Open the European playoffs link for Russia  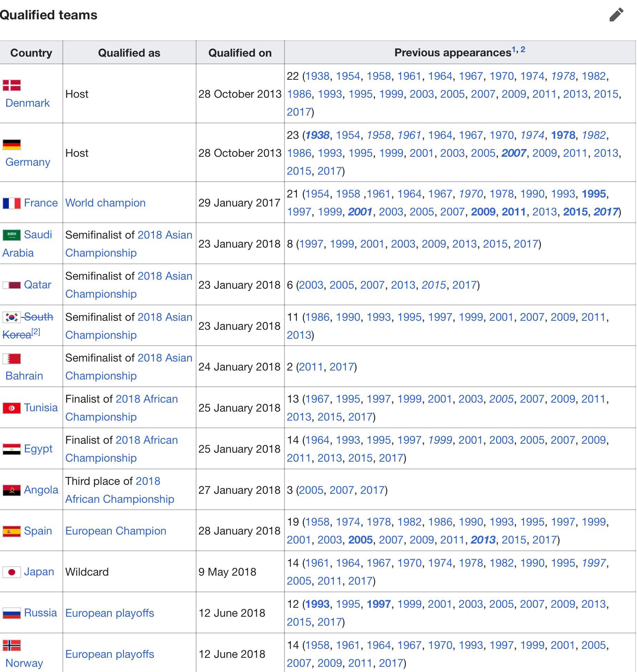pos(110,613)
